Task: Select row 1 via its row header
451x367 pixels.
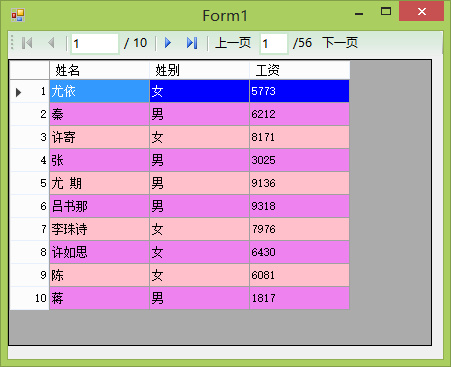Action: (x=30, y=91)
